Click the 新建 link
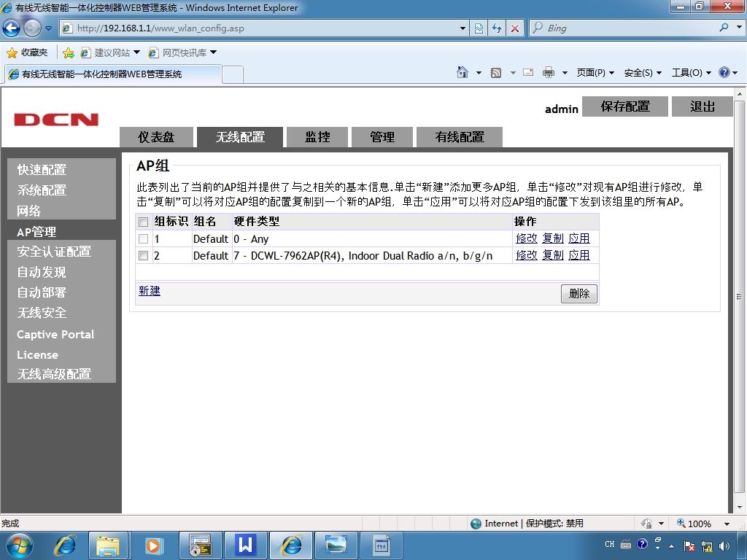 click(x=149, y=290)
